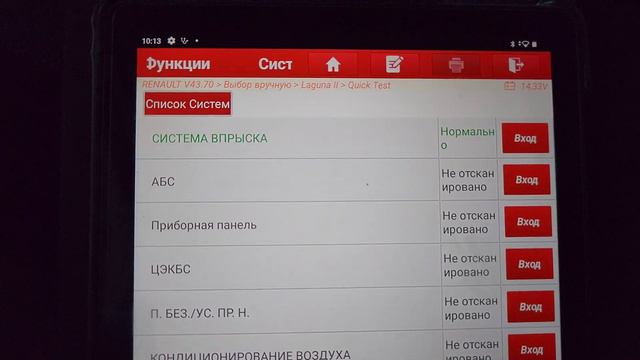Tap the diagnostic connector icon in status bar
The height and width of the screenshot is (360, 640).
pos(184,40)
